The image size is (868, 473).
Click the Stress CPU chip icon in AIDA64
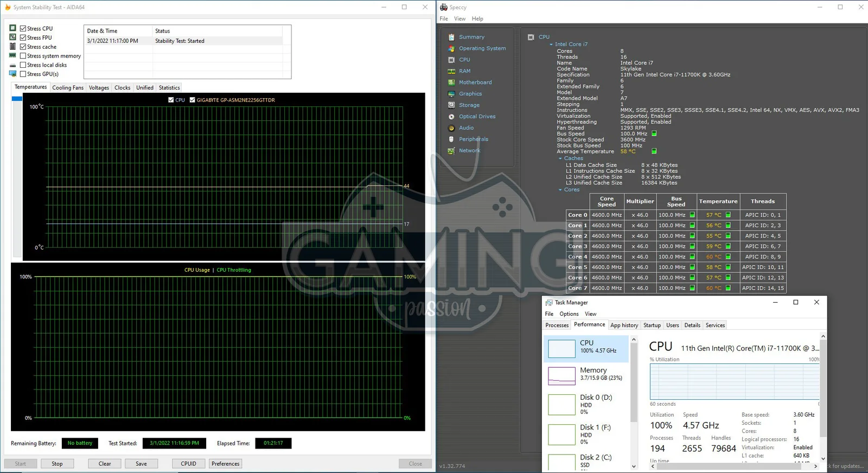click(13, 28)
